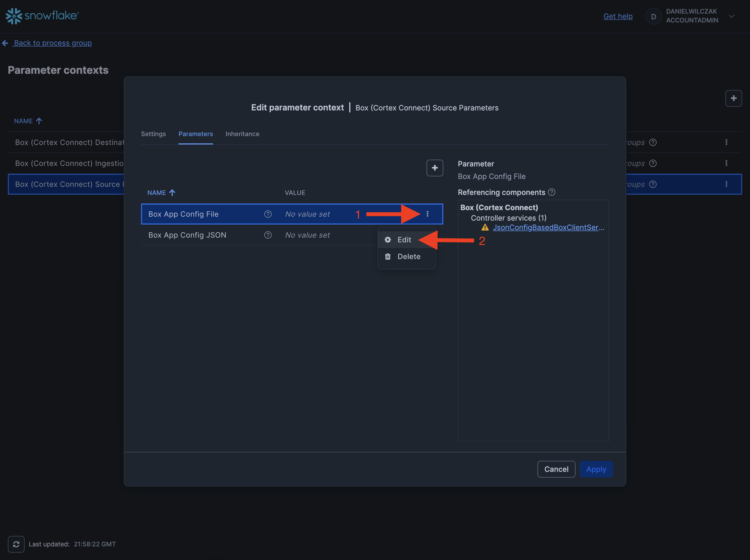Select Delete from the context menu
Screen dimensions: 750x560
pyautogui.click(x=408, y=257)
